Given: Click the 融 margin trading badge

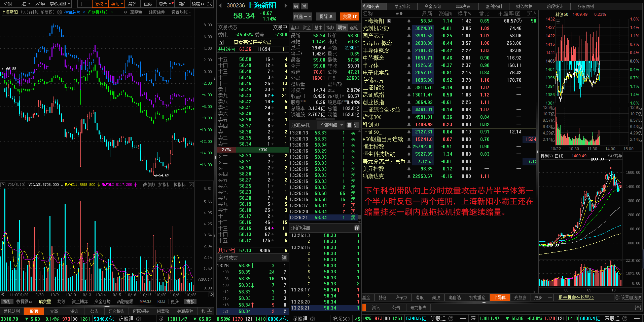Looking at the screenshot, I should [296, 6].
